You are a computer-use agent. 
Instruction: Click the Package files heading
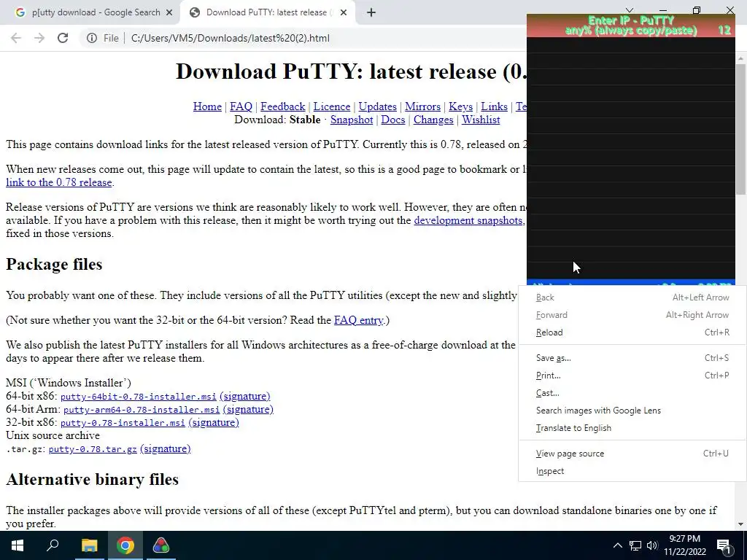click(x=54, y=265)
